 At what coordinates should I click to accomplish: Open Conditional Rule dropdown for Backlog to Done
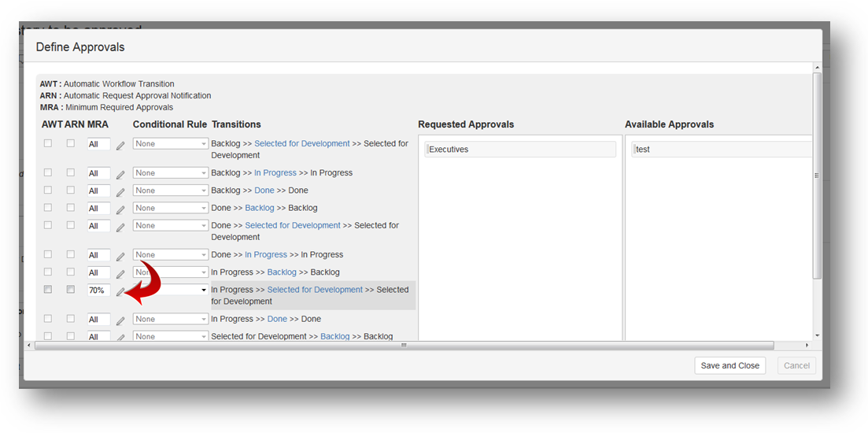coord(170,191)
